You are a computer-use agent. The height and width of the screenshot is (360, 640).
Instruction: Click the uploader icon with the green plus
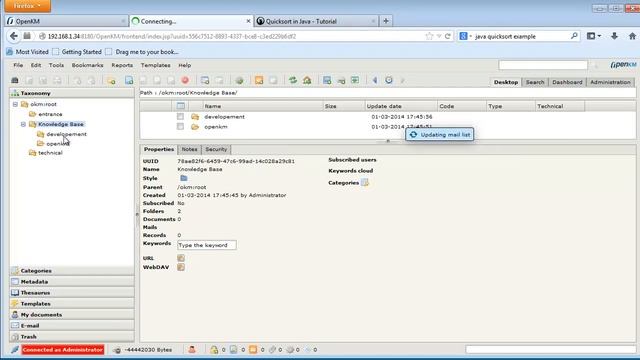[x=341, y=80]
